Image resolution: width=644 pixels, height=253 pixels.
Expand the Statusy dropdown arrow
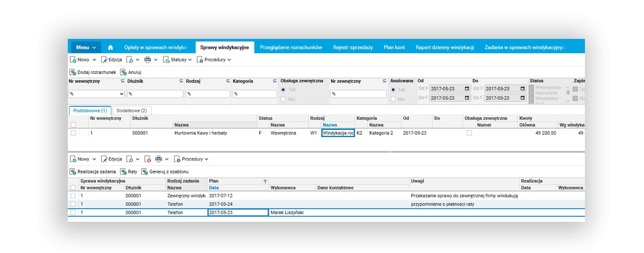pos(190,60)
